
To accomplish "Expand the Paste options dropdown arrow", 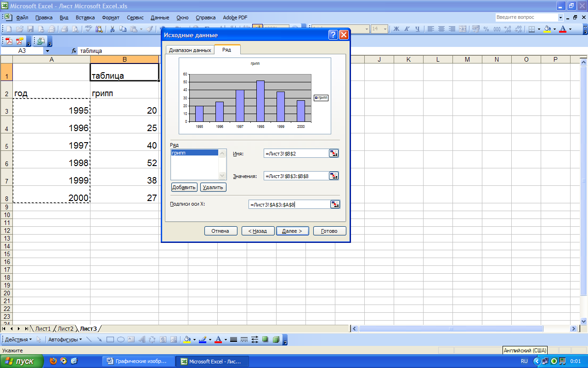I will coord(141,29).
